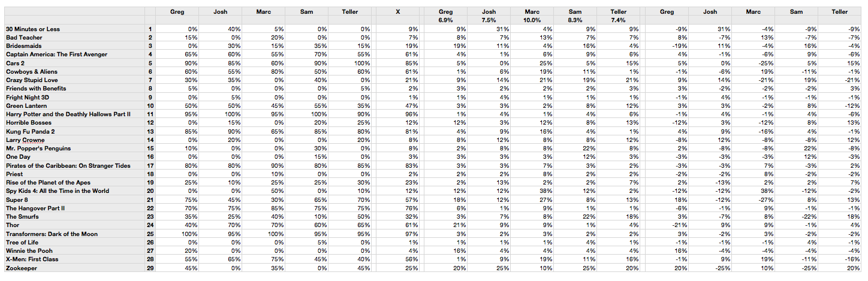Select the row number 29 cell

pyautogui.click(x=150, y=268)
